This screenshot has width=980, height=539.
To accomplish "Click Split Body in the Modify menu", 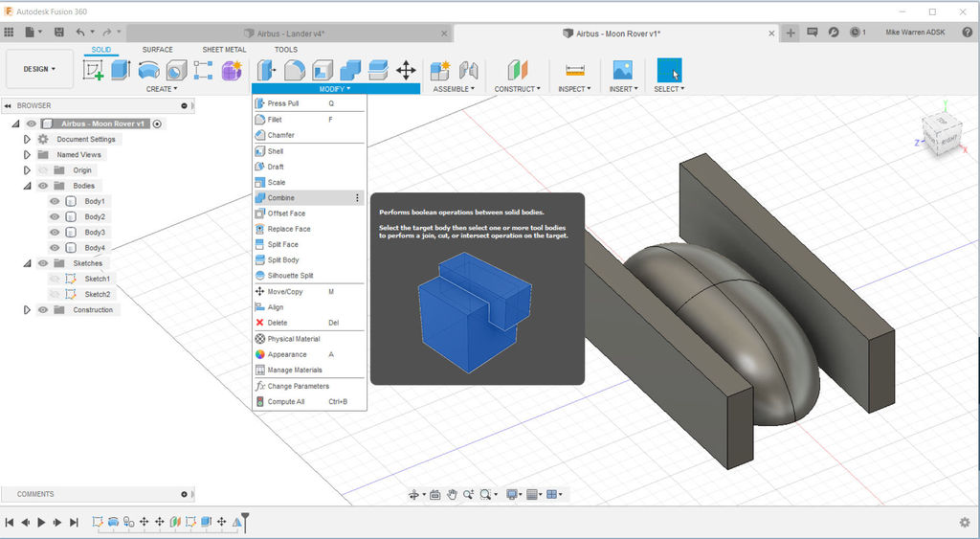I will pos(283,260).
